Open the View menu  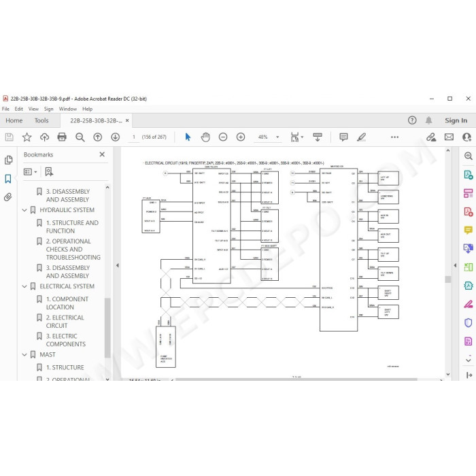pos(33,109)
